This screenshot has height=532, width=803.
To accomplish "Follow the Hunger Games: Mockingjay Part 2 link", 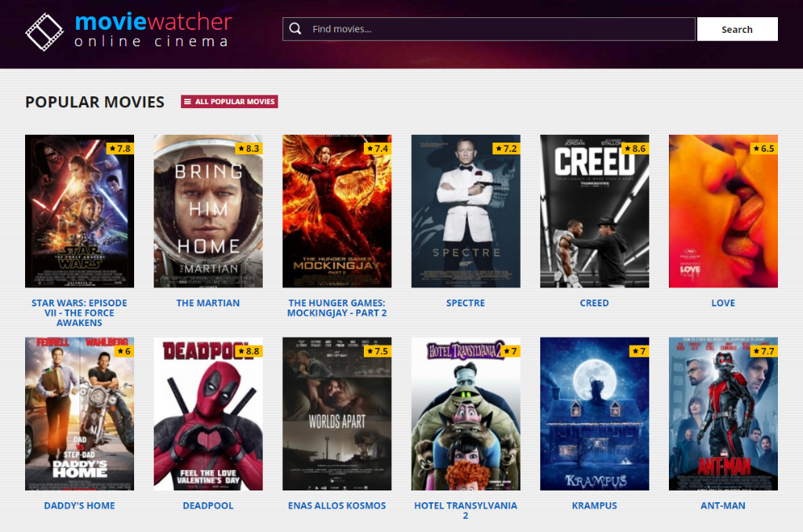I will point(337,308).
